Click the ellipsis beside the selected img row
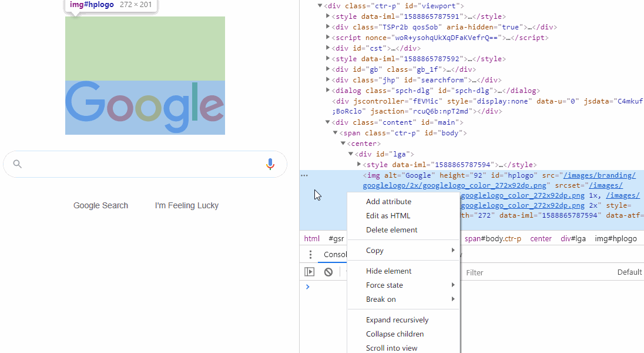This screenshot has width=644, height=353. pyautogui.click(x=304, y=175)
